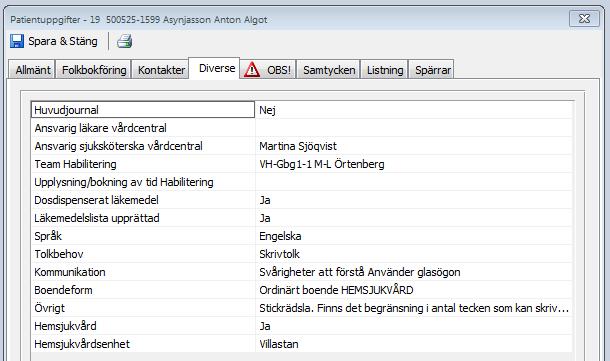The height and width of the screenshot is (361, 610).
Task: Click the Spara & Stäng label
Action: (x=63, y=41)
